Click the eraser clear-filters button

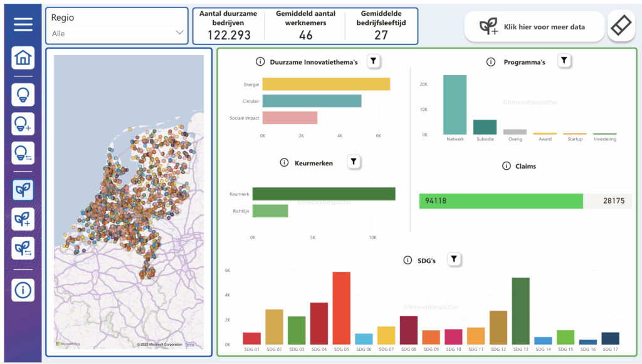click(x=621, y=26)
